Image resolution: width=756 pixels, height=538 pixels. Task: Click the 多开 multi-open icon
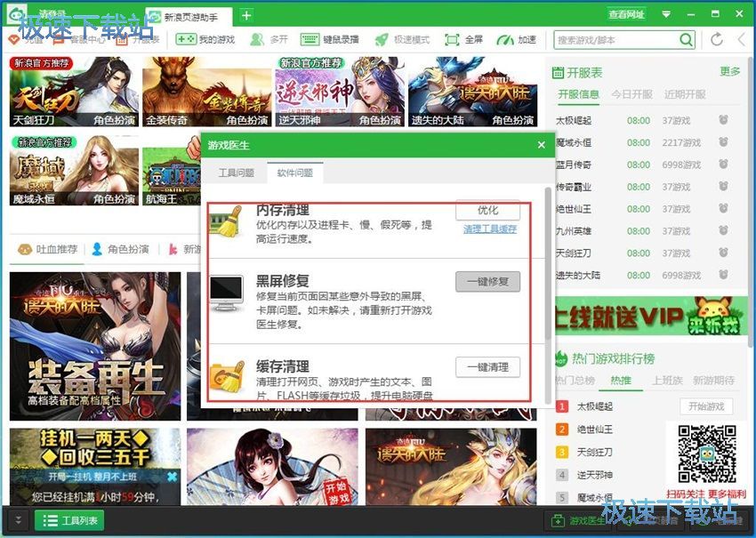[257, 39]
